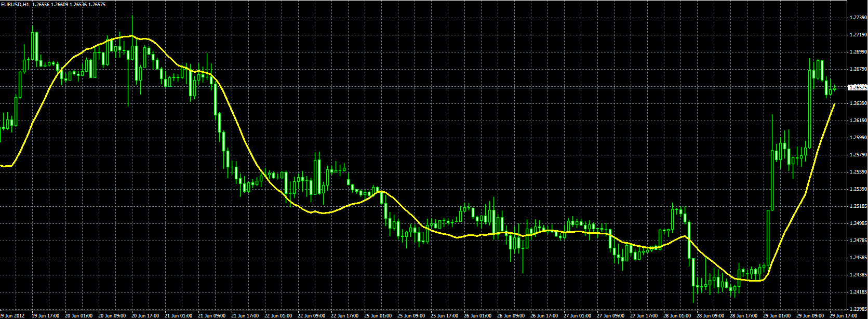Click time axis label 29 Jun 09:00
This screenshot has width=868, height=319.
(810, 315)
